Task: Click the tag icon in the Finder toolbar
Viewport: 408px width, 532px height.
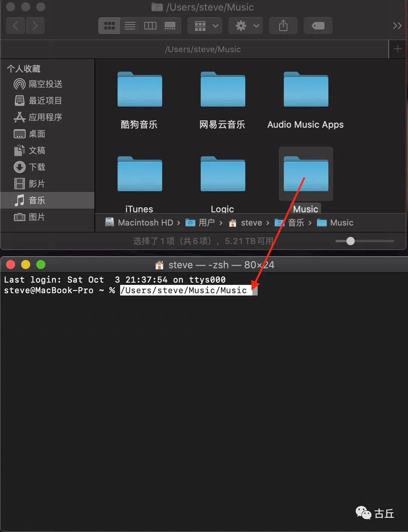Action: 318,26
